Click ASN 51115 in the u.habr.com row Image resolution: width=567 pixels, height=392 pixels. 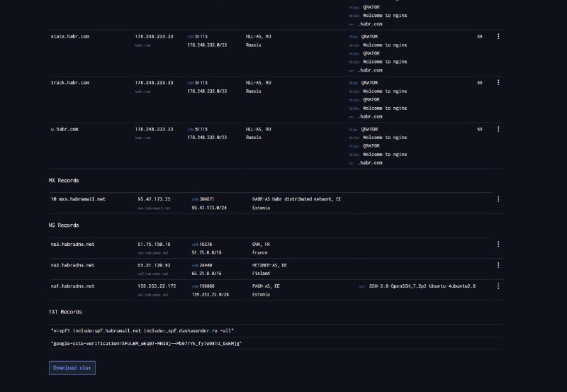tap(201, 129)
